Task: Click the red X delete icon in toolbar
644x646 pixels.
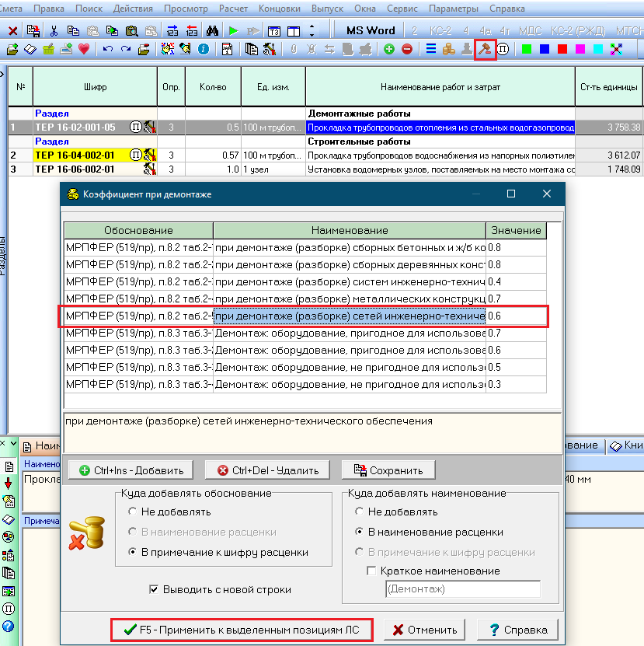Action: click(x=12, y=31)
